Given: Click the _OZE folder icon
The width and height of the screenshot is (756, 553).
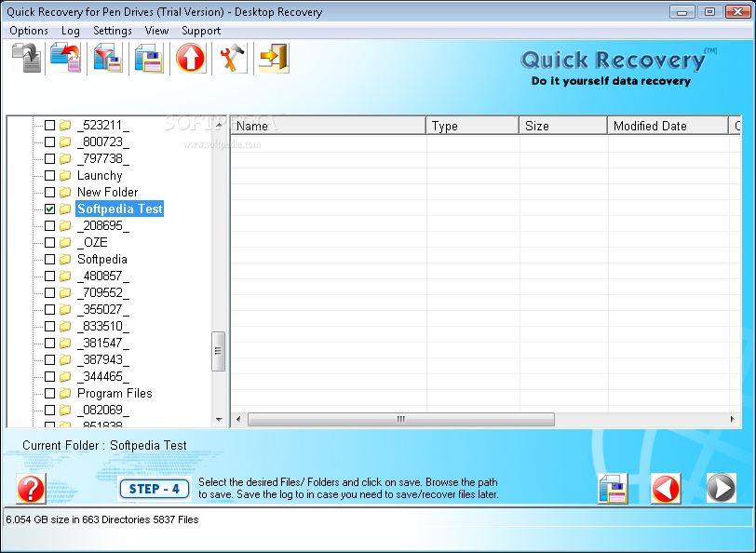Looking at the screenshot, I should (x=65, y=242).
